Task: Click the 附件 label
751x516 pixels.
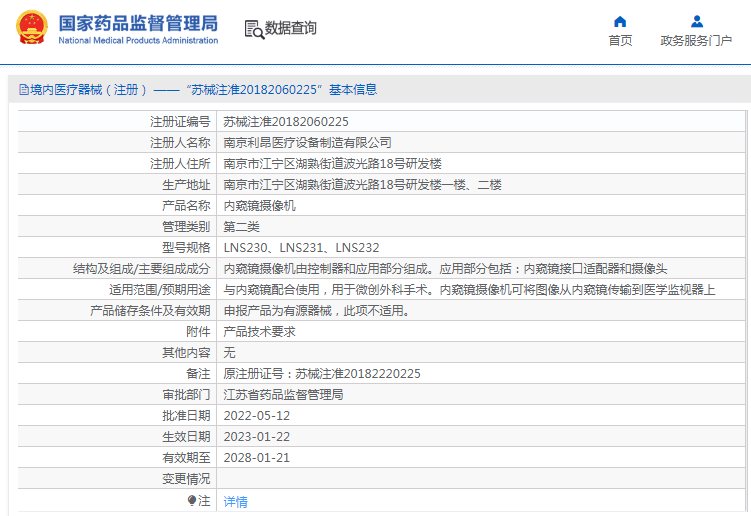Action: (198, 332)
